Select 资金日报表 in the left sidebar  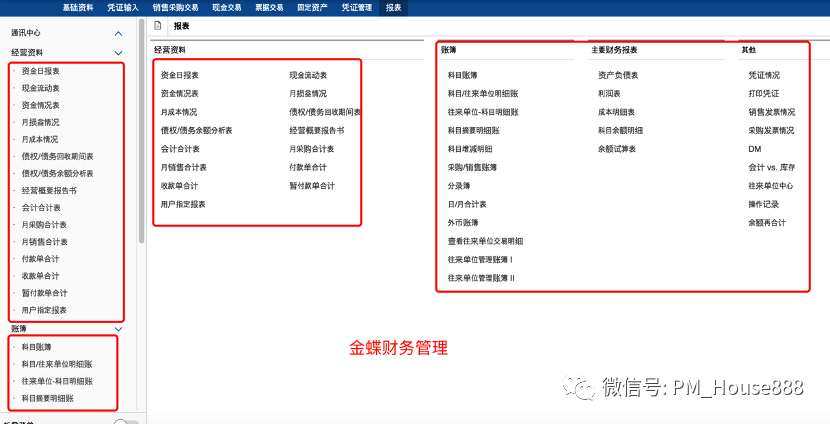(x=40, y=71)
